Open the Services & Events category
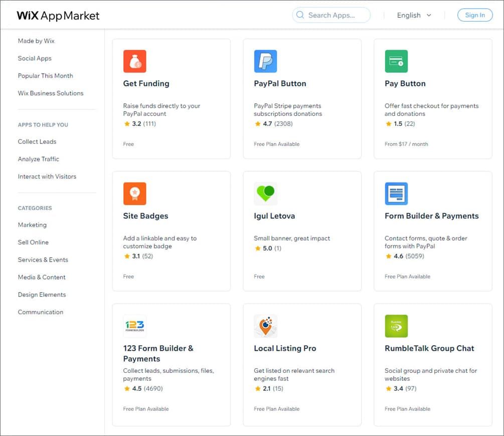Viewport: 504px width, 436px height. [43, 260]
